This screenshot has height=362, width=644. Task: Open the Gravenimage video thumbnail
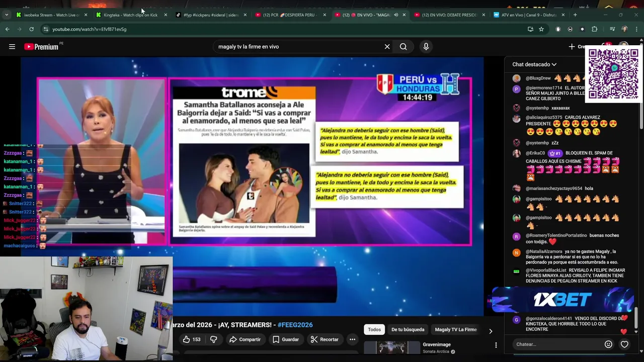pos(392,347)
